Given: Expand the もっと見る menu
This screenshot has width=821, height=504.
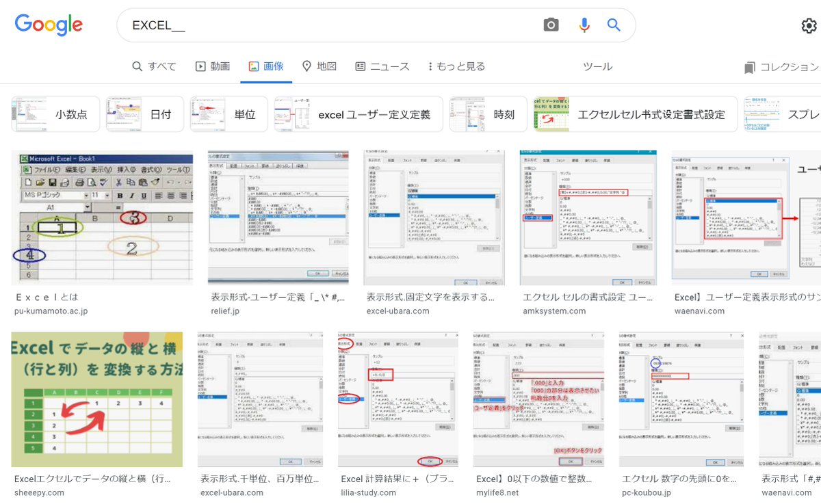Looking at the screenshot, I should [456, 66].
